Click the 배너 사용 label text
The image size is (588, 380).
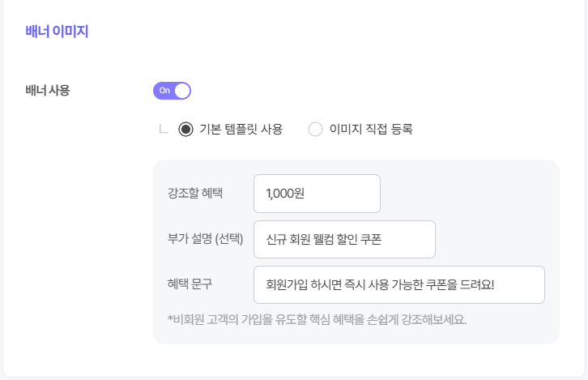click(48, 91)
